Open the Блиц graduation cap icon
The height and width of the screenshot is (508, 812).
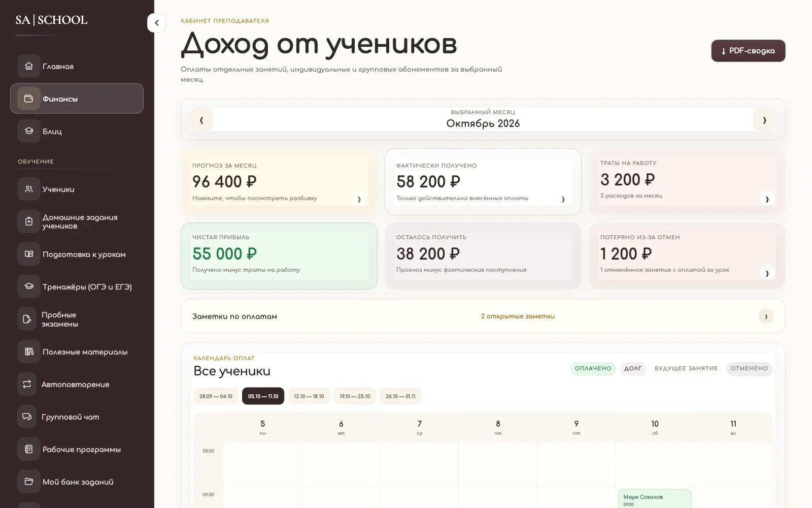29,131
